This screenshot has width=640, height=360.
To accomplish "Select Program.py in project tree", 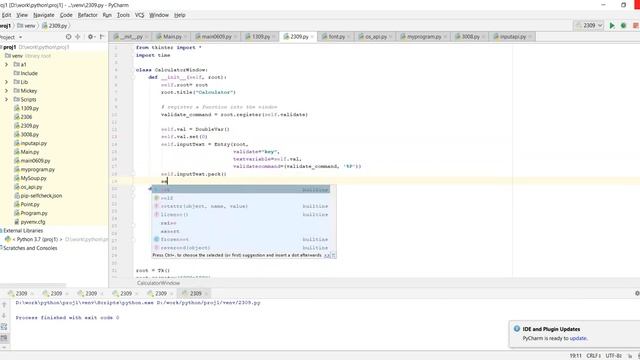I will pos(34,213).
